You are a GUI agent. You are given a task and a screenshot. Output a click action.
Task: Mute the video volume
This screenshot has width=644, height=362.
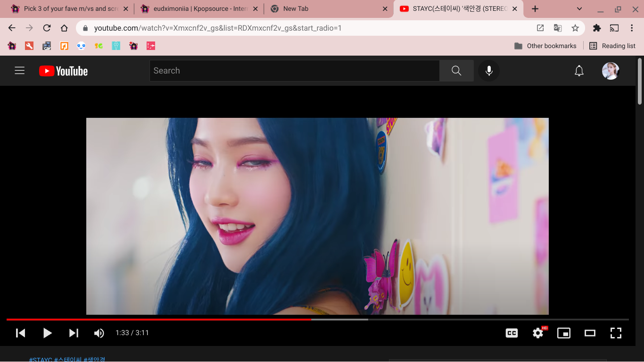tap(99, 333)
